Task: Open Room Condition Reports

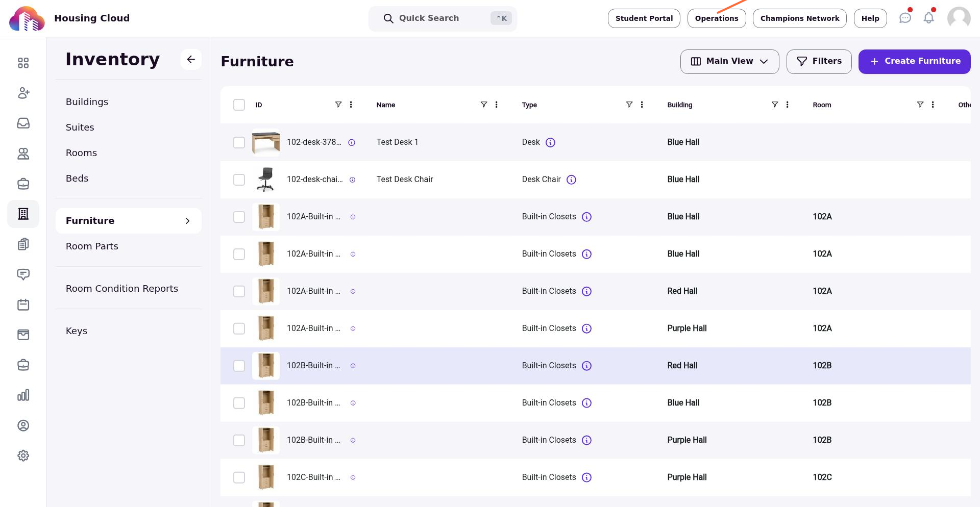Action: (x=121, y=289)
